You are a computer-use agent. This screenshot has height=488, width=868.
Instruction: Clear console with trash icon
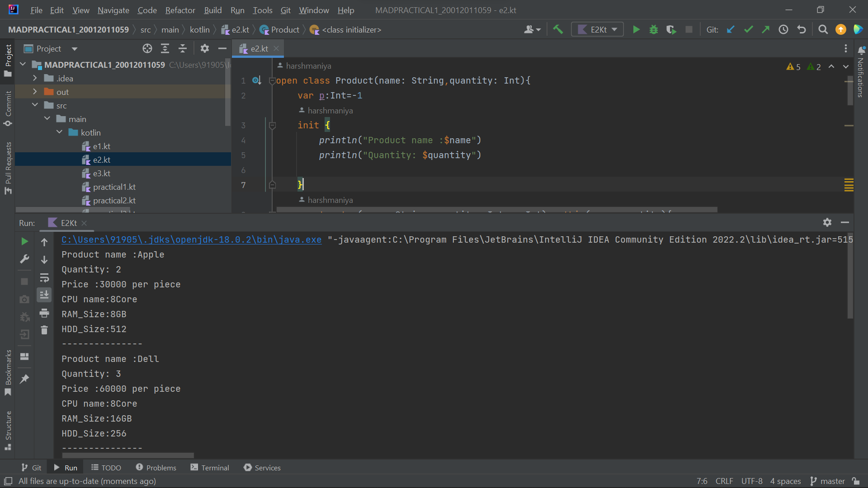[44, 330]
